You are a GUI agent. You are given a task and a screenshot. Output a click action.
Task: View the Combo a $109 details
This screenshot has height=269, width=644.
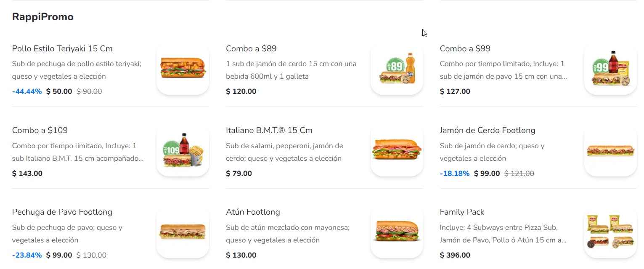tap(40, 130)
